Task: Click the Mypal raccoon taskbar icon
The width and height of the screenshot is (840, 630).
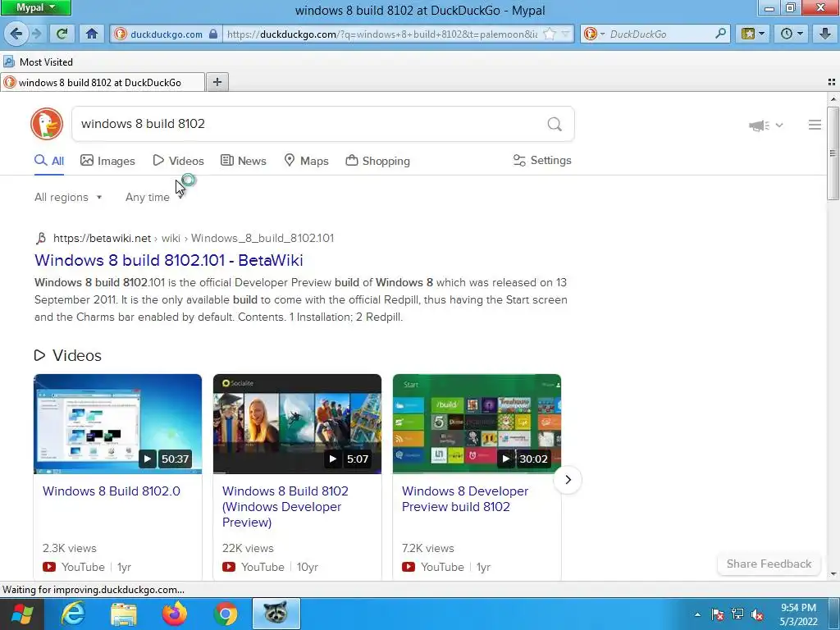Action: point(276,614)
